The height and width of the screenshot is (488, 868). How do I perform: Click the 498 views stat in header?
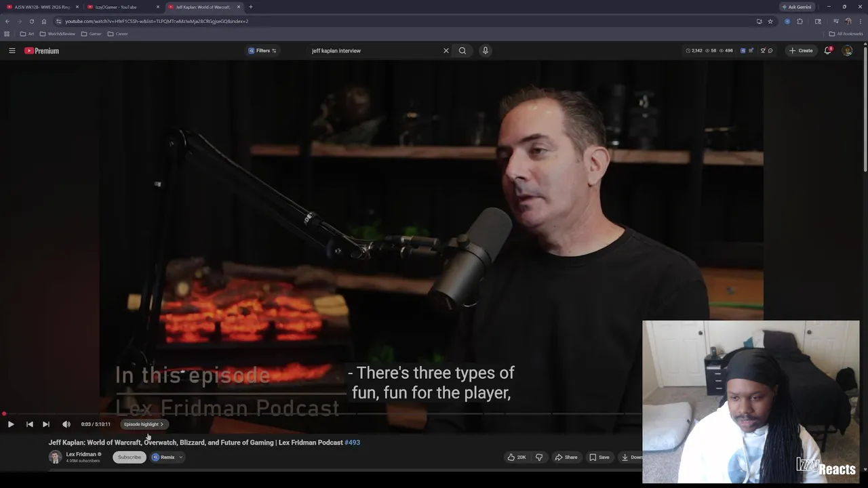726,51
